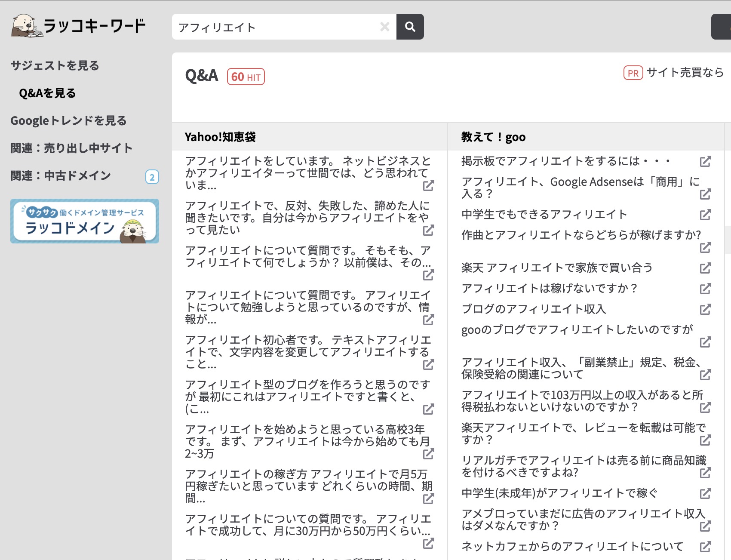Click the ラッコドメイン banner ad

(85, 221)
